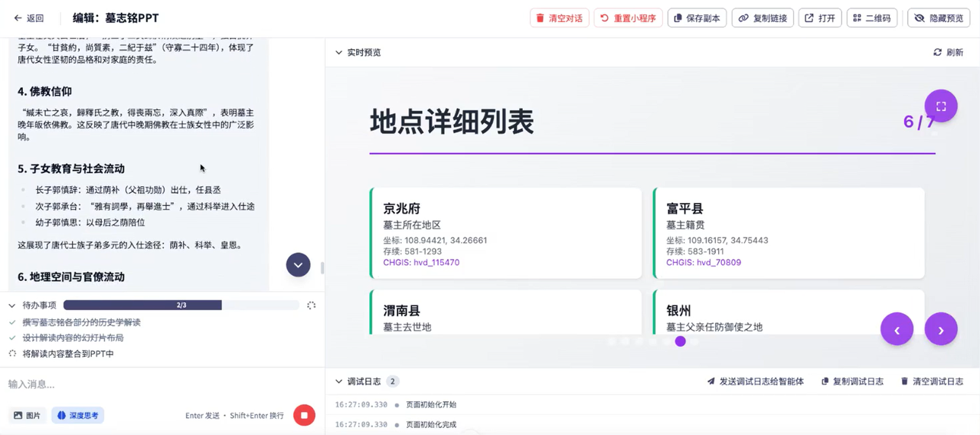Click 发送调试日志给智能体 button

point(755,381)
